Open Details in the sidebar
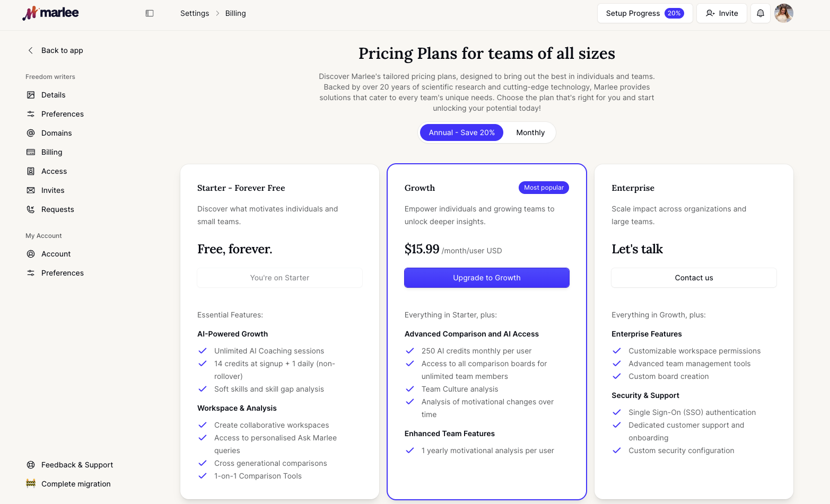Image resolution: width=830 pixels, height=504 pixels. [x=54, y=95]
